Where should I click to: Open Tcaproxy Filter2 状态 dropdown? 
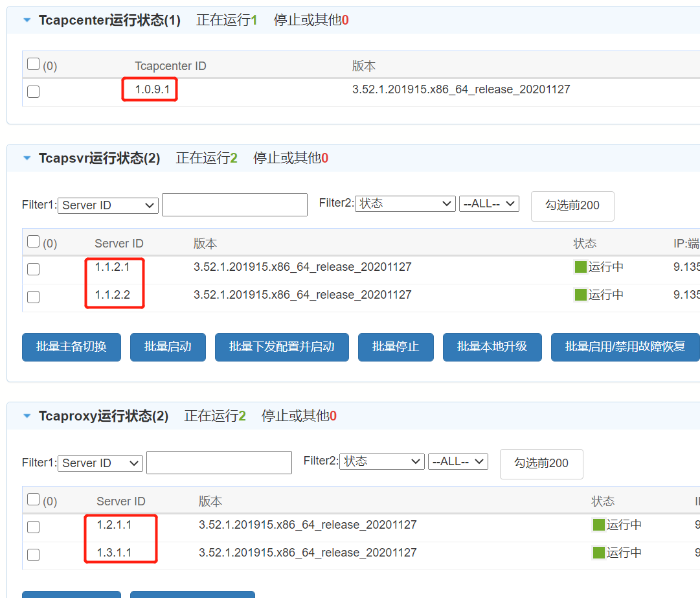pyautogui.click(x=381, y=461)
